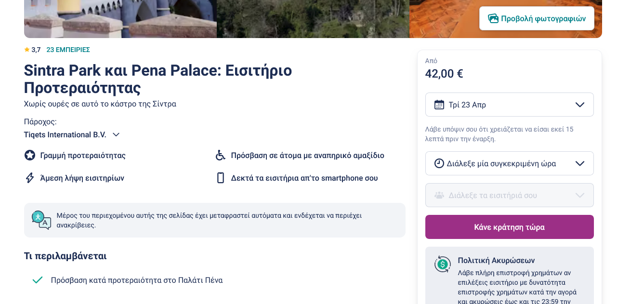Click the smartphone tickets icon
The image size is (644, 304).
pos(221,178)
